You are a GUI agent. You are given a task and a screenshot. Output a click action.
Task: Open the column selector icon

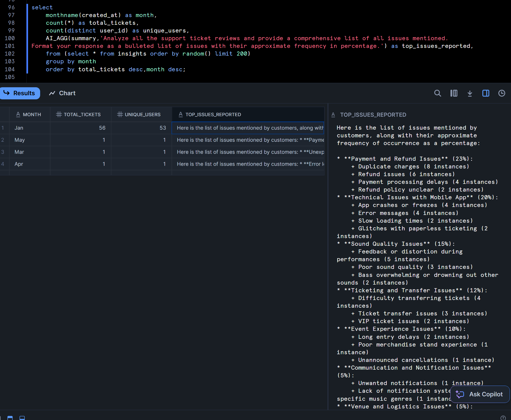tap(454, 93)
